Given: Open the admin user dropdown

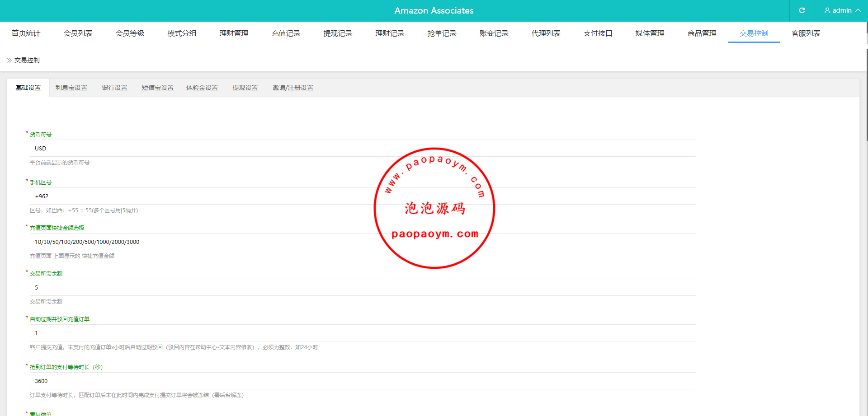Looking at the screenshot, I should coord(842,10).
